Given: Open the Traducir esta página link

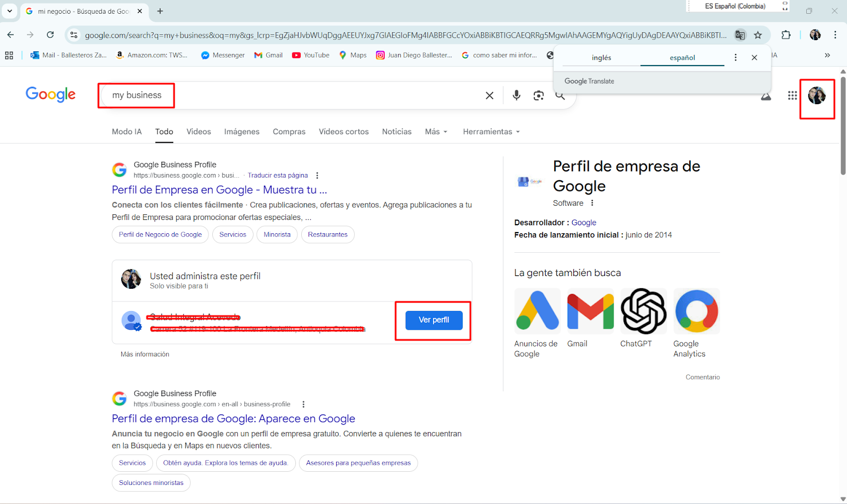Looking at the screenshot, I should [277, 176].
